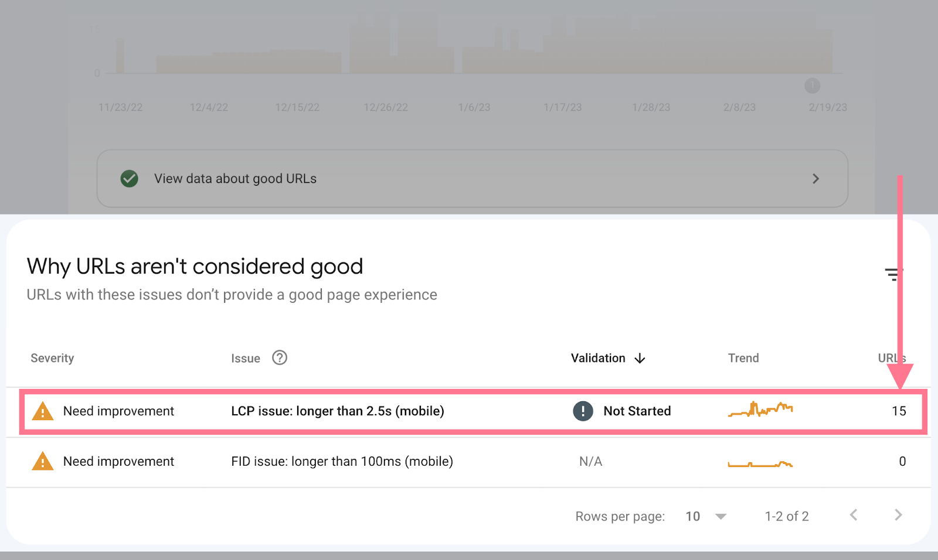Image resolution: width=938 pixels, height=560 pixels.
Task: Click the 12/26/22 date label on chart
Action: 386,107
